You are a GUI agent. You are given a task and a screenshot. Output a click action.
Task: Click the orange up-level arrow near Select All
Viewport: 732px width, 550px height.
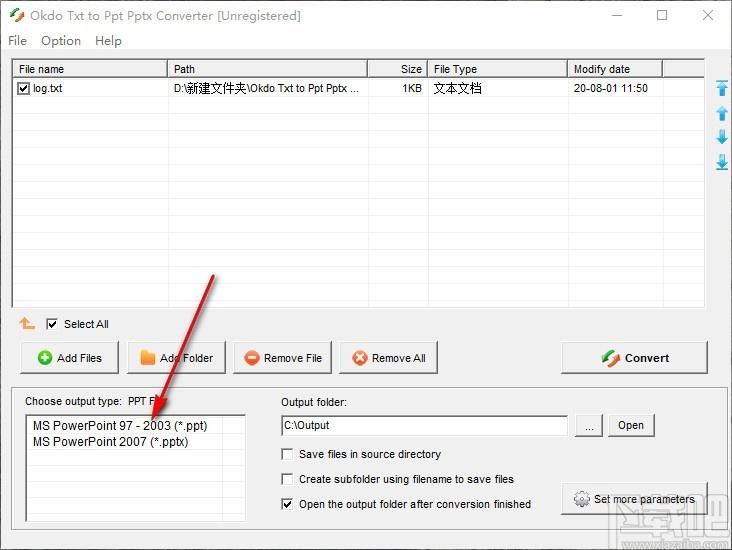click(27, 323)
